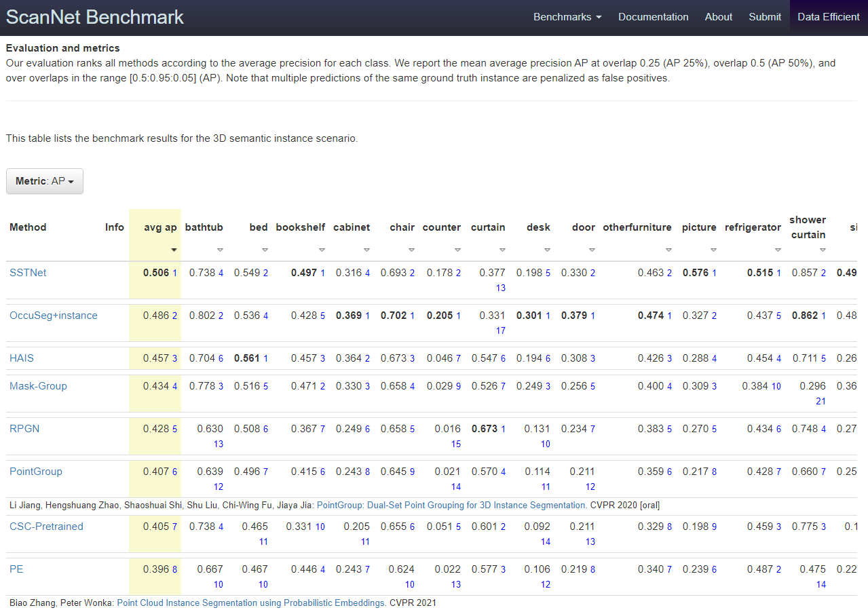868x610 pixels.
Task: Select OccuSeg+instance otherfurniture value 0.474
Action: click(x=652, y=316)
